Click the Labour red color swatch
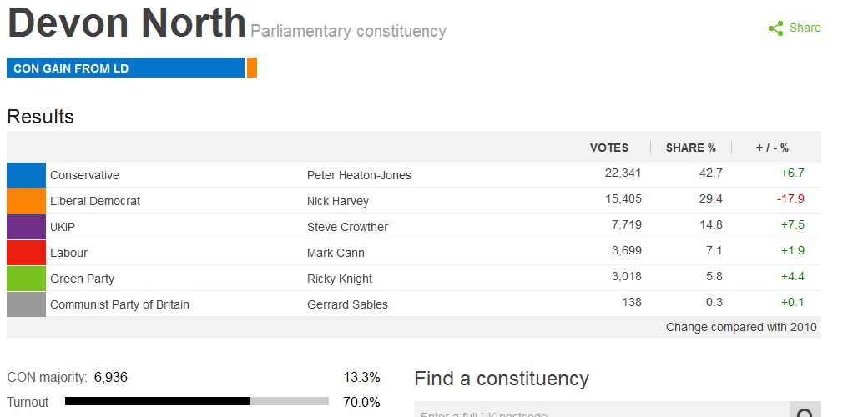 [x=26, y=253]
